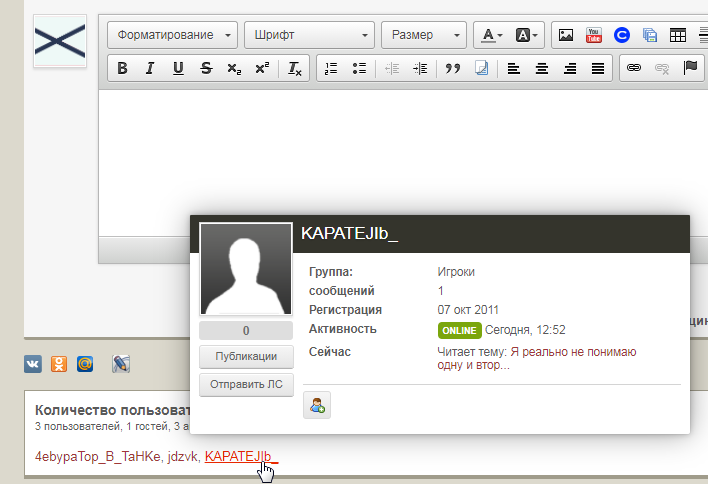Add KAPATEJIb_ as a friend

317,405
